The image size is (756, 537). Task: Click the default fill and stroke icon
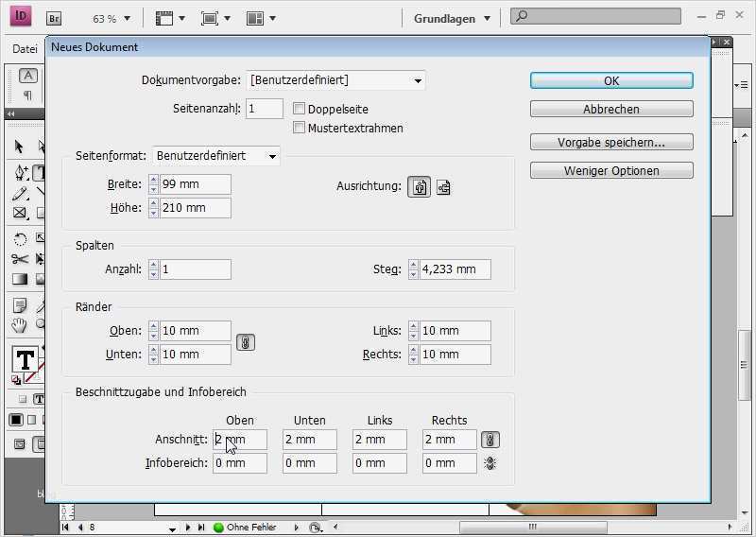[x=16, y=380]
